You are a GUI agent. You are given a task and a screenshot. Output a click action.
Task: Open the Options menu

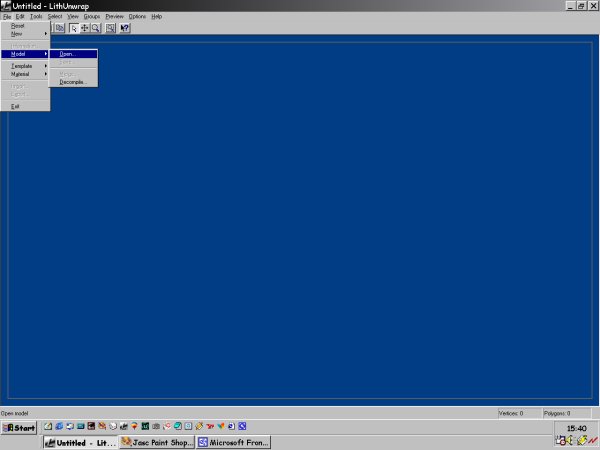tap(137, 16)
